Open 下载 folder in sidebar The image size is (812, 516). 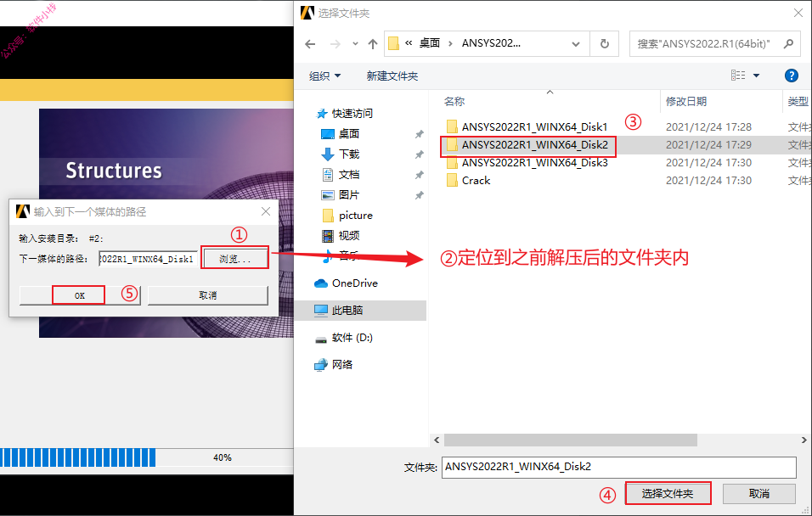click(348, 154)
